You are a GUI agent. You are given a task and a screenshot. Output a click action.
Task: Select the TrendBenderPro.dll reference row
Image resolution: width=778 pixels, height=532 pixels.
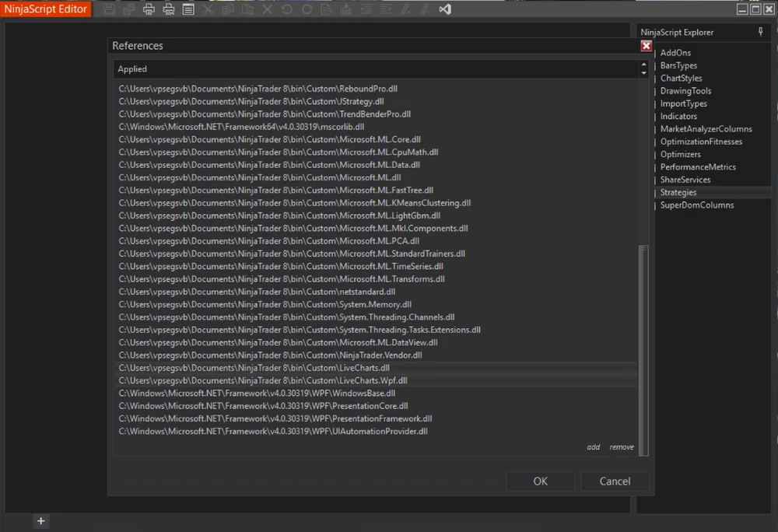[375, 114]
